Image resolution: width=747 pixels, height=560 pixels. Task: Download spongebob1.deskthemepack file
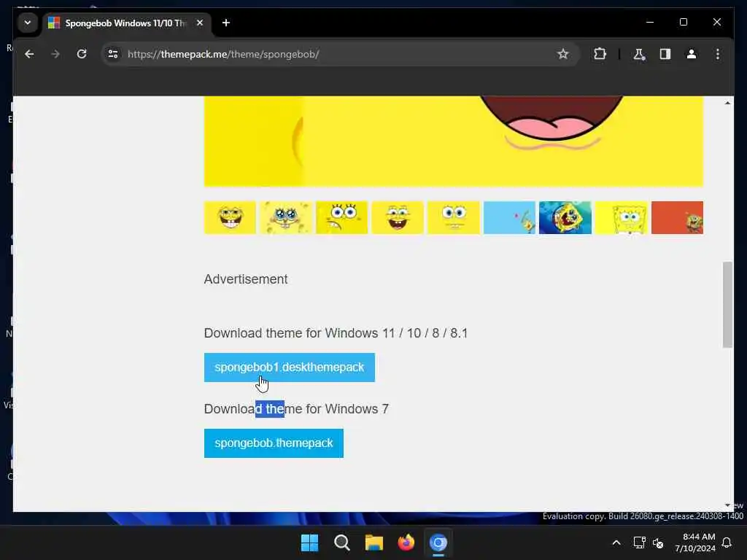tap(289, 367)
